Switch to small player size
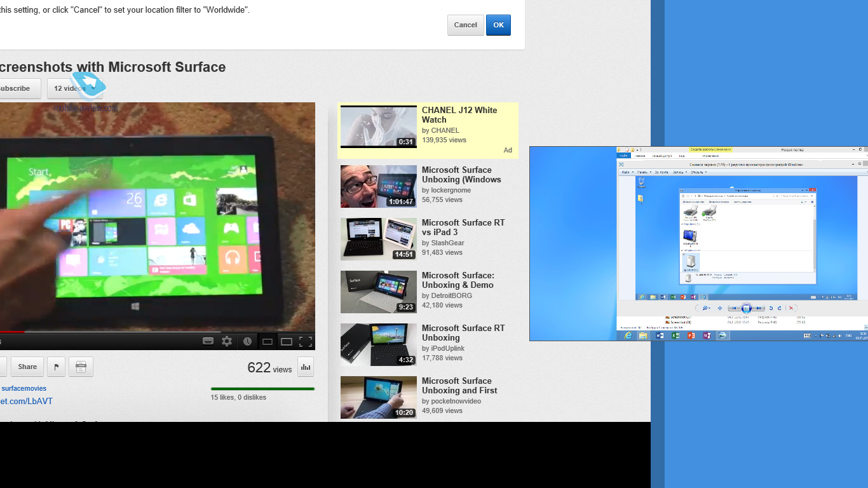Image resolution: width=868 pixels, height=488 pixels. click(268, 342)
